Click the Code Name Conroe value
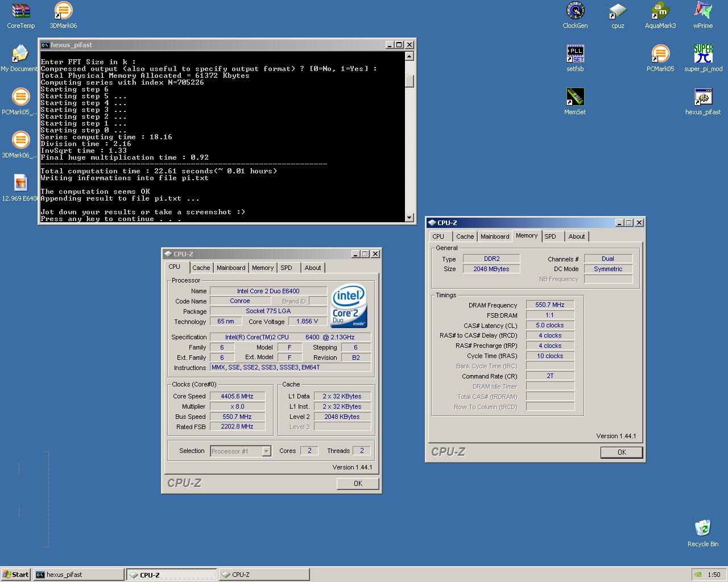728x582 pixels. coord(240,301)
